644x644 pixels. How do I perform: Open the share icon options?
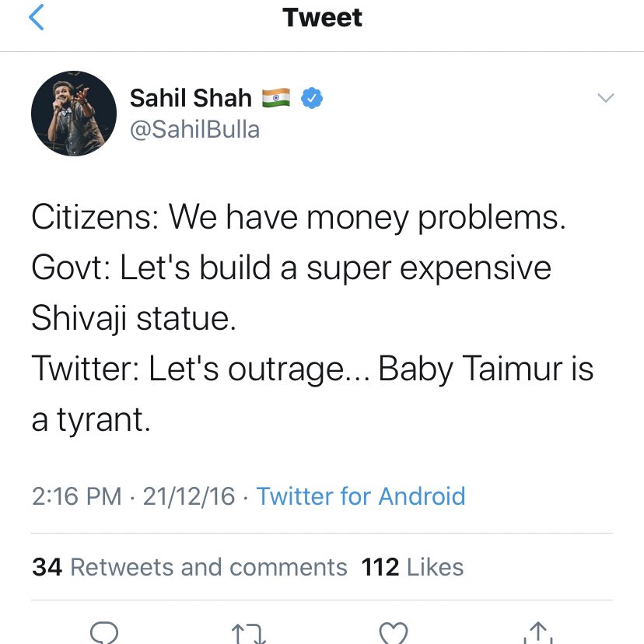pos(537,632)
